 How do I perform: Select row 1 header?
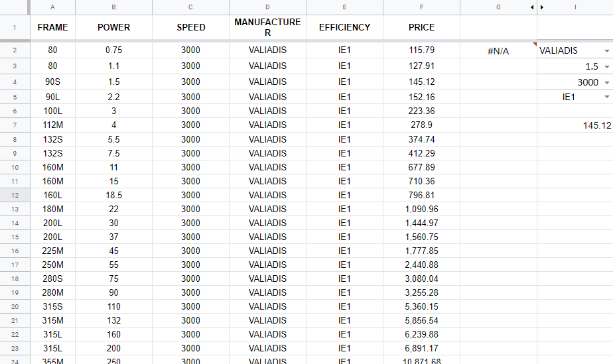[15, 27]
